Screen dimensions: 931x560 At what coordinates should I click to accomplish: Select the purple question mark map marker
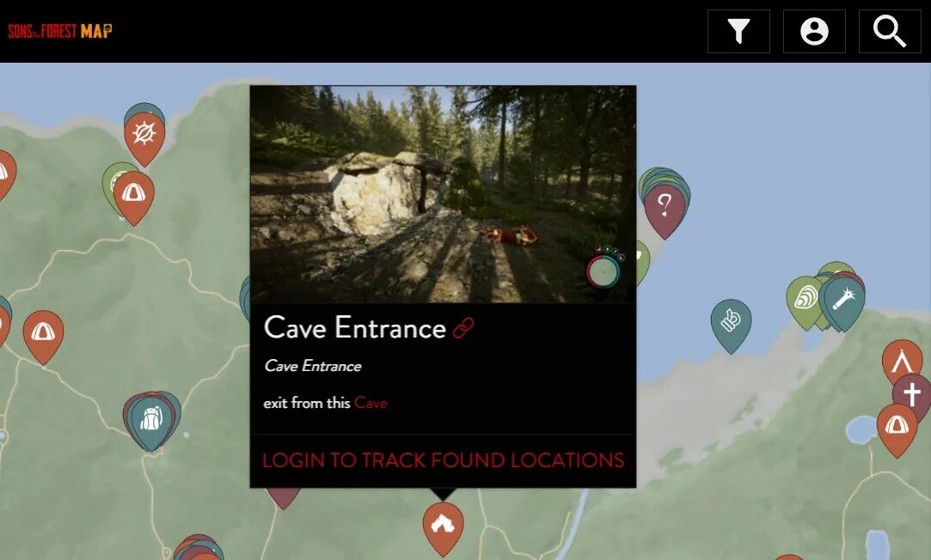(x=665, y=209)
